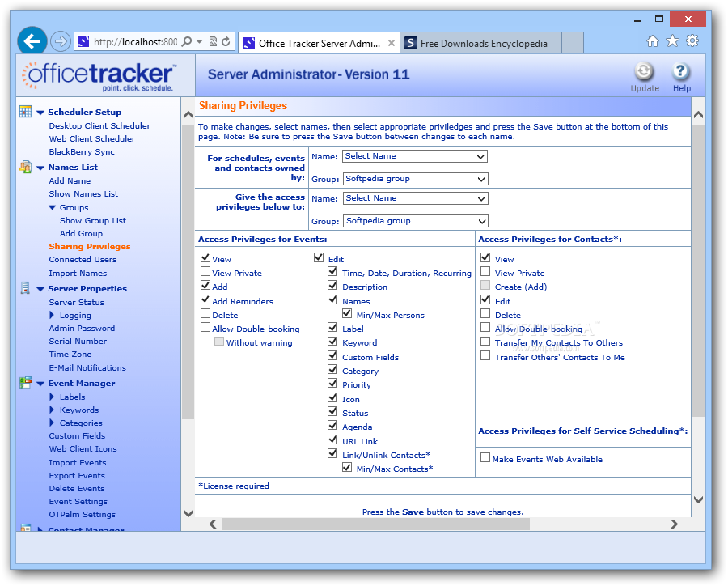Uncheck the events Edit checkbox
Image resolution: width=728 pixels, height=586 pixels.
tap(319, 257)
